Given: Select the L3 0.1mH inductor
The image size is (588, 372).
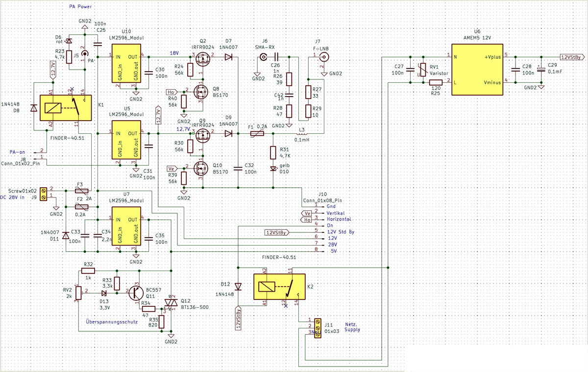Looking at the screenshot, I should point(301,133).
